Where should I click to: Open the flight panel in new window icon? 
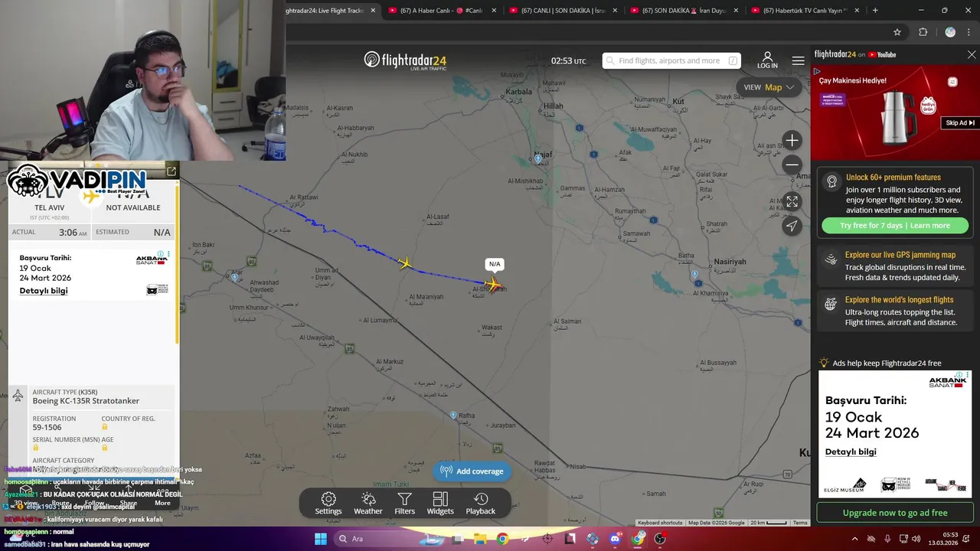click(x=171, y=171)
